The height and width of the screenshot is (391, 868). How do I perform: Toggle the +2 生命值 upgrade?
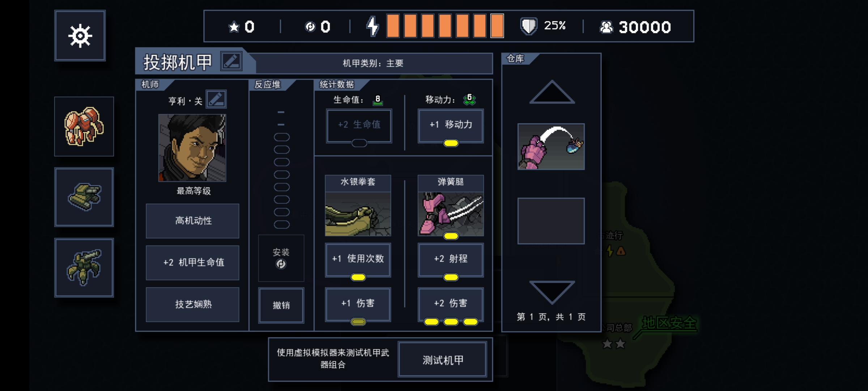(359, 126)
